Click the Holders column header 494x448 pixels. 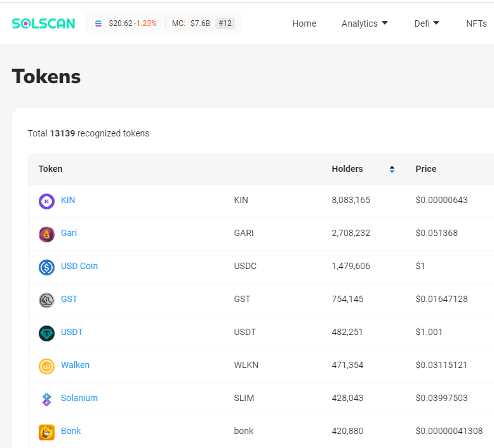tap(347, 169)
